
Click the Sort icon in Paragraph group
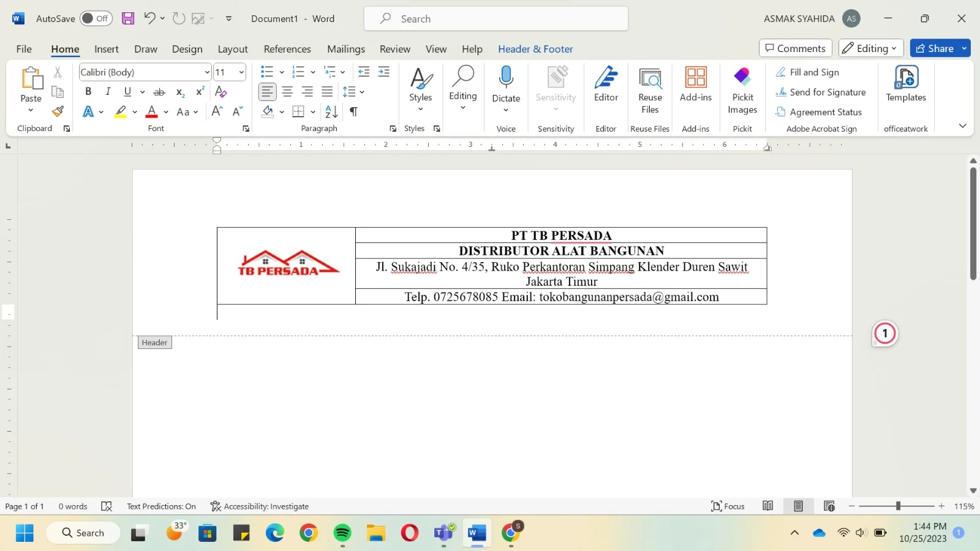[x=330, y=111]
